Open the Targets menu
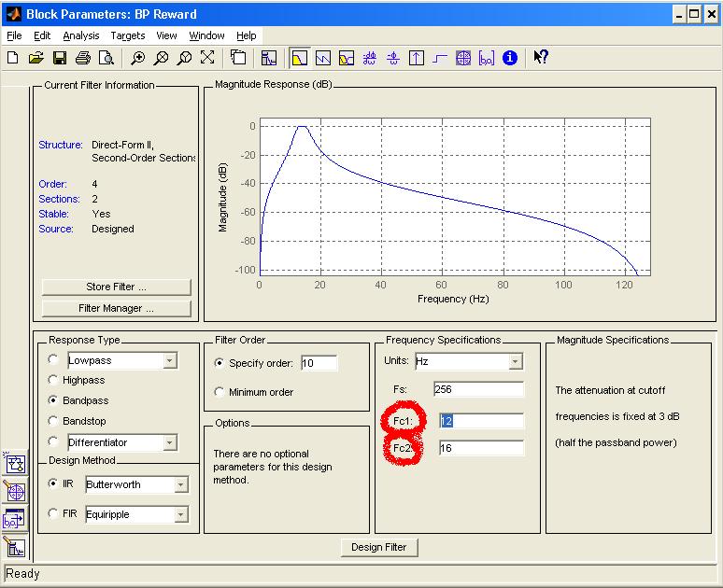723x588 pixels. 128,35
